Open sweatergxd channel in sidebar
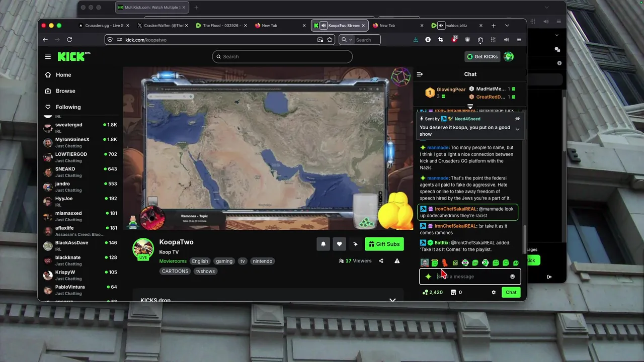Image resolution: width=644 pixels, height=362 pixels. coord(80,127)
